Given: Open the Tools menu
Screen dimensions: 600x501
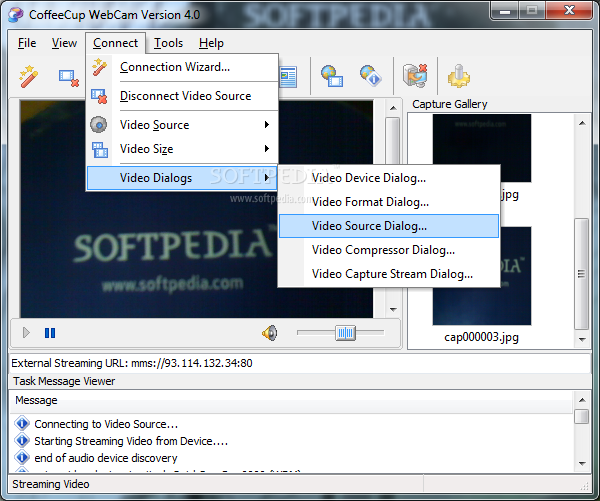Looking at the screenshot, I should [168, 43].
